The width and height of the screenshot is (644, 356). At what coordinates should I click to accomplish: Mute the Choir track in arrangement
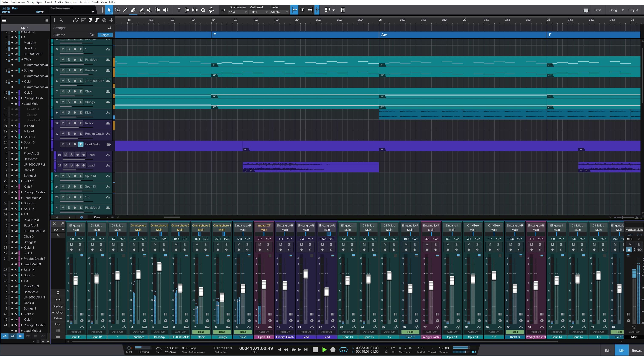63,91
